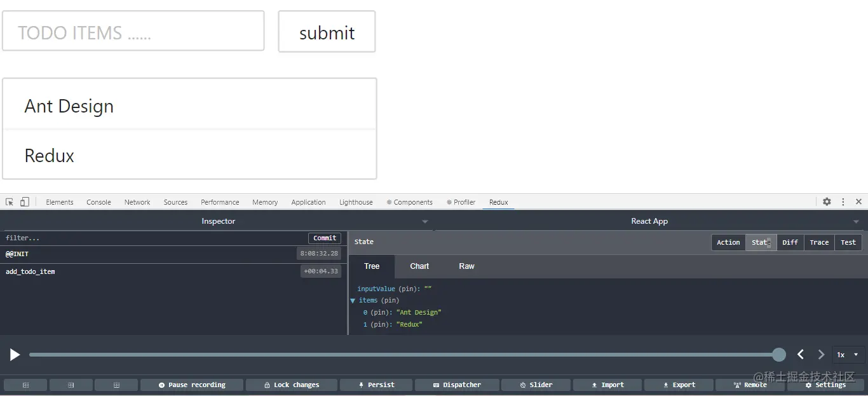868x396 pixels.
Task: Click the Commit button
Action: pyautogui.click(x=325, y=238)
